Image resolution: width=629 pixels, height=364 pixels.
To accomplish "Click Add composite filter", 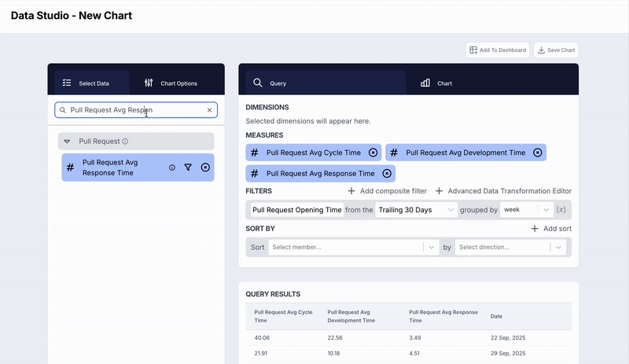I will tap(387, 191).
